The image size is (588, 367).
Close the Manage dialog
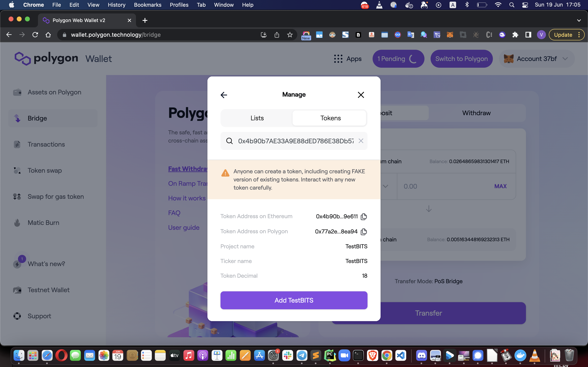[x=361, y=95]
